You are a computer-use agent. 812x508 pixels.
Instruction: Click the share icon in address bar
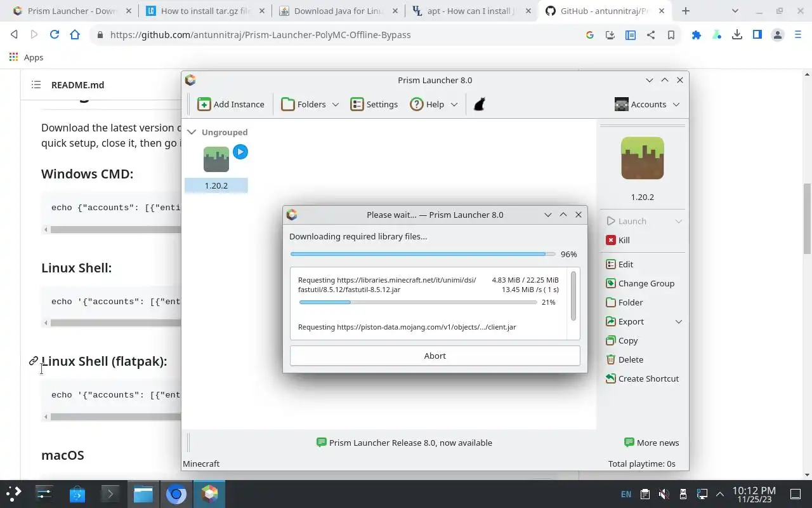point(651,35)
